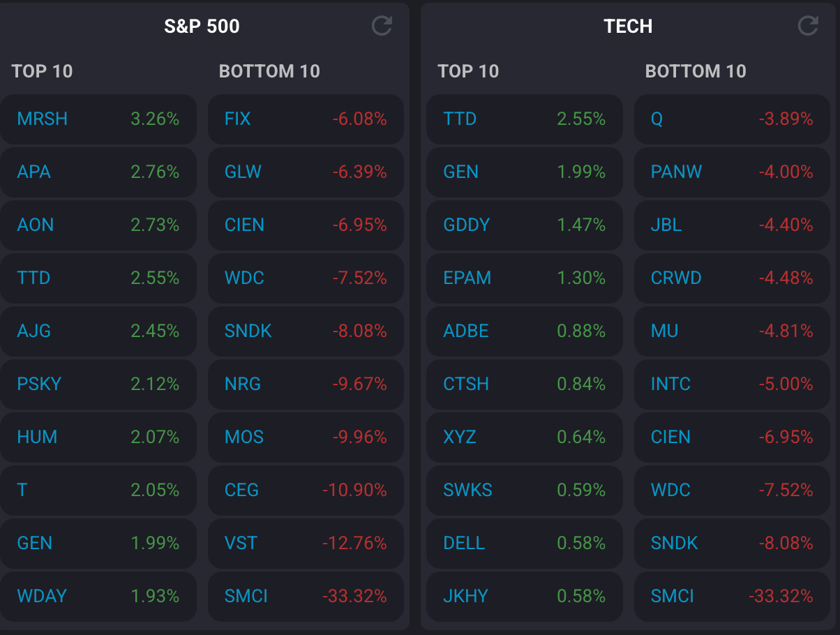840x635 pixels.
Task: Open the NRG ticker link
Action: (243, 384)
